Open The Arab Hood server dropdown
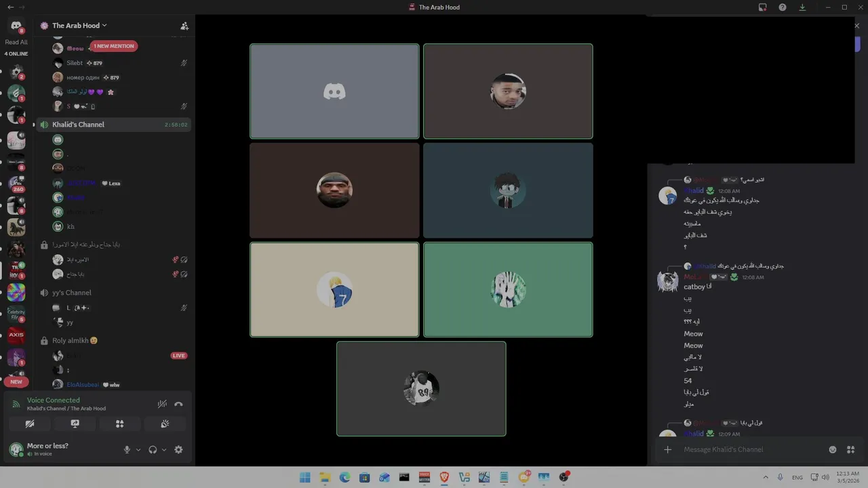This screenshot has width=868, height=488. [80, 26]
